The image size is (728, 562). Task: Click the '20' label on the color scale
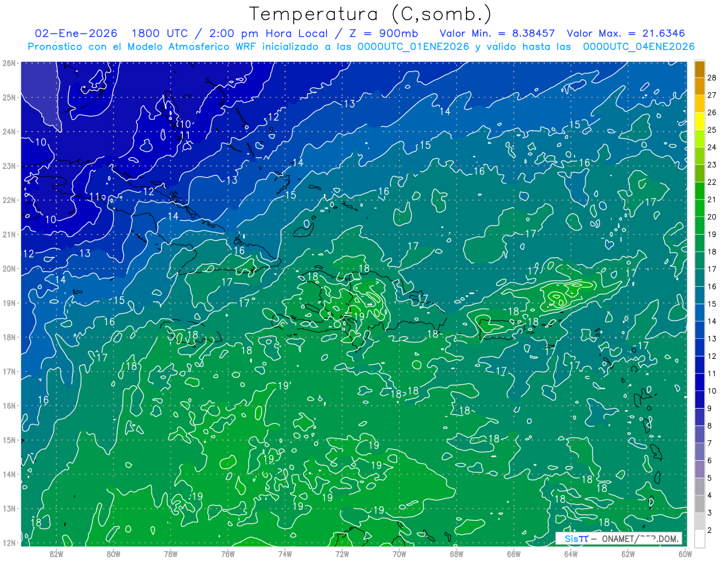pyautogui.click(x=713, y=217)
